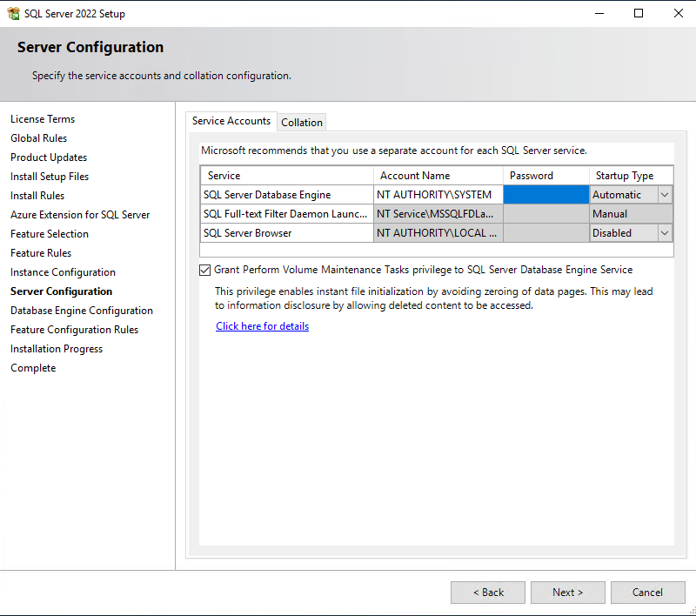Screen dimensions: 696x616
Task: Maximize the SQL Server Setup window
Action: click(x=639, y=13)
